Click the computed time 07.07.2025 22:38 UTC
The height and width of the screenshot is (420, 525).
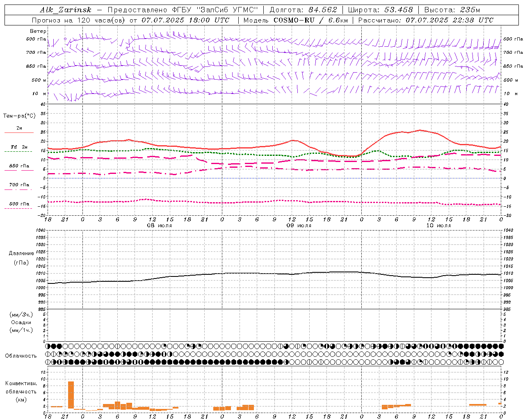pos(450,20)
